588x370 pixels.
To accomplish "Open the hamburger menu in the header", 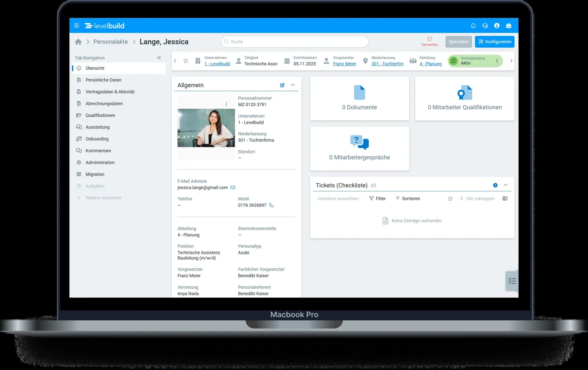I will point(76,26).
